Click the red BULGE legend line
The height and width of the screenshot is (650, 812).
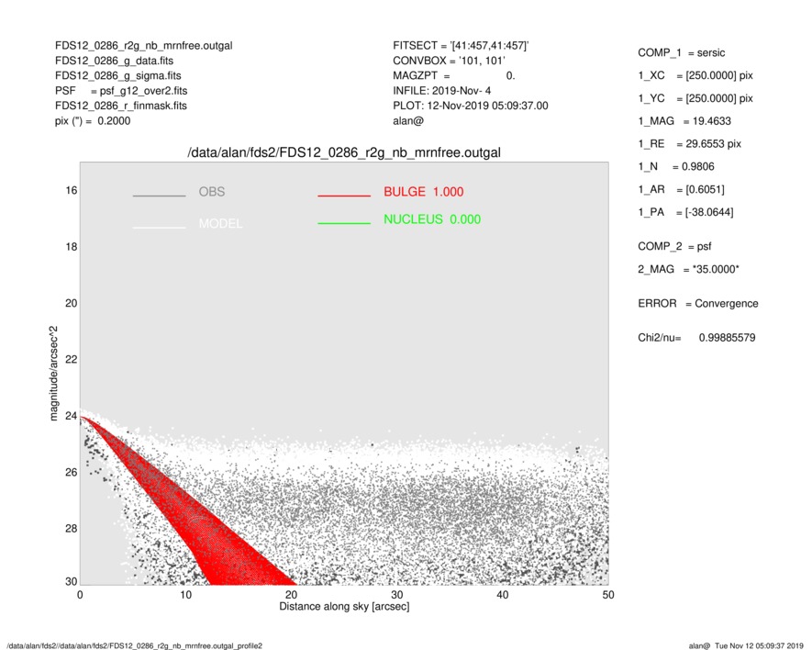point(343,196)
